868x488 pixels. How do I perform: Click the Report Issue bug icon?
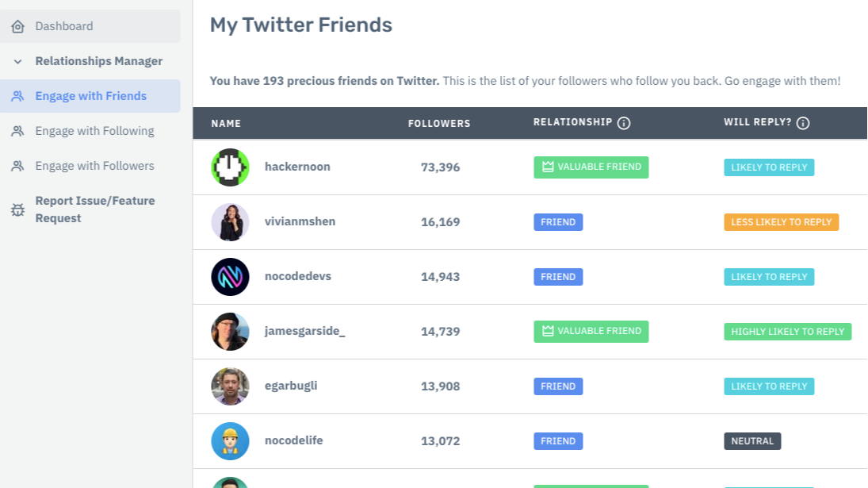click(x=17, y=209)
